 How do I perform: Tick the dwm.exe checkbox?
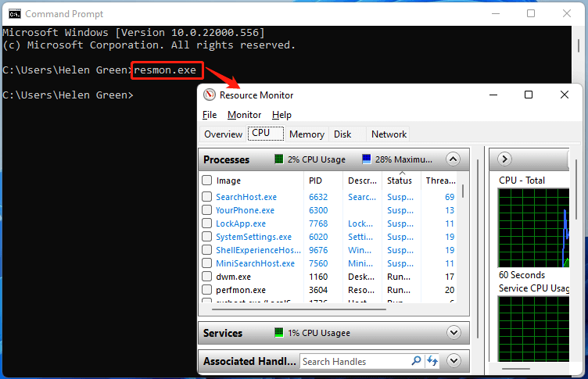click(x=206, y=277)
